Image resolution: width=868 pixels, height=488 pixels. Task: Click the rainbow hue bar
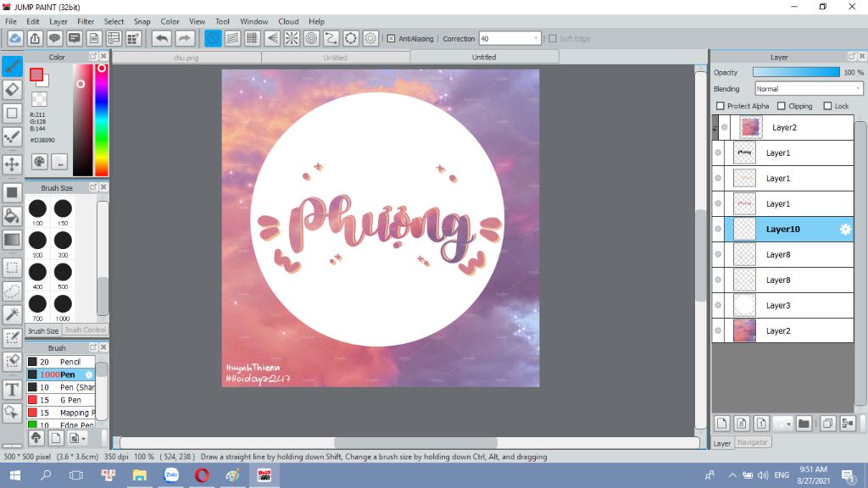[102, 120]
